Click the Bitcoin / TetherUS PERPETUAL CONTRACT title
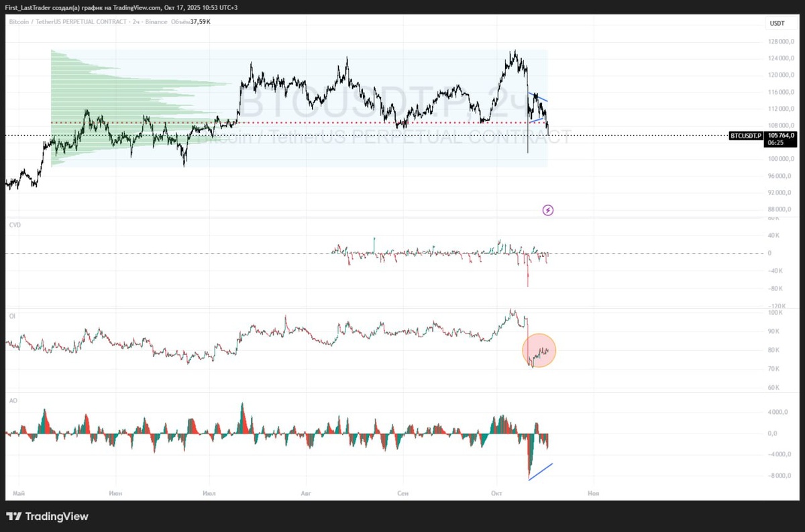Viewport: 805px width, 532px height. (x=67, y=21)
